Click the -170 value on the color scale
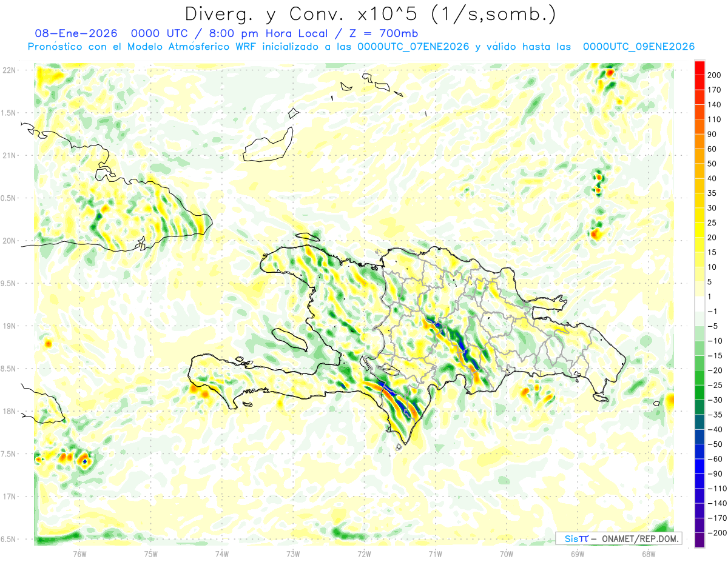This screenshot has width=728, height=562. (x=718, y=518)
